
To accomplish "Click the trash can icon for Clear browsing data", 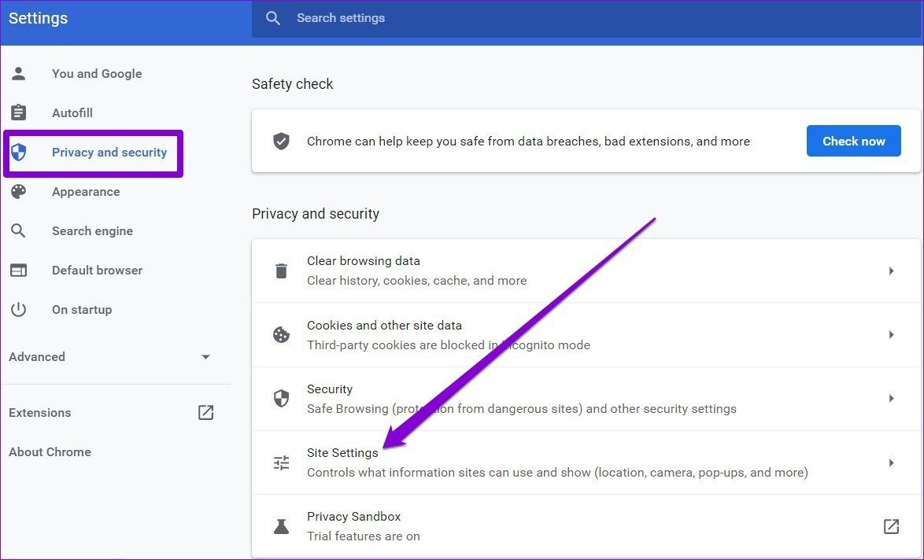I will (x=281, y=271).
